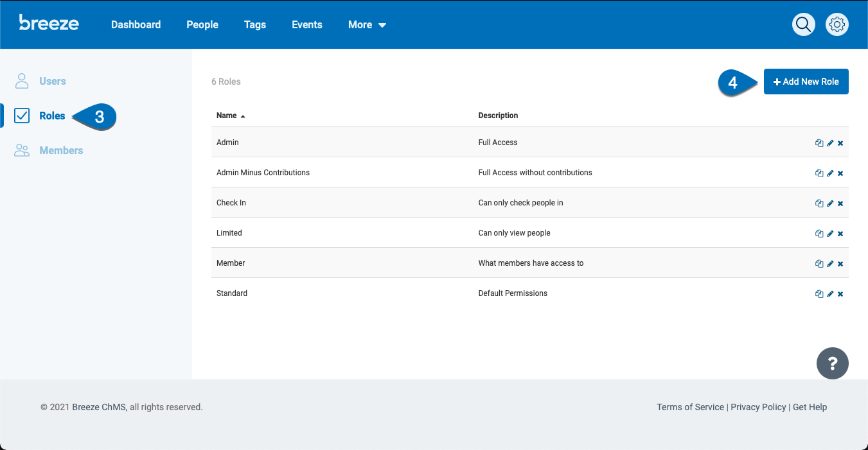Select Admin Minus Contributions role name
This screenshot has width=868, height=450.
click(263, 173)
